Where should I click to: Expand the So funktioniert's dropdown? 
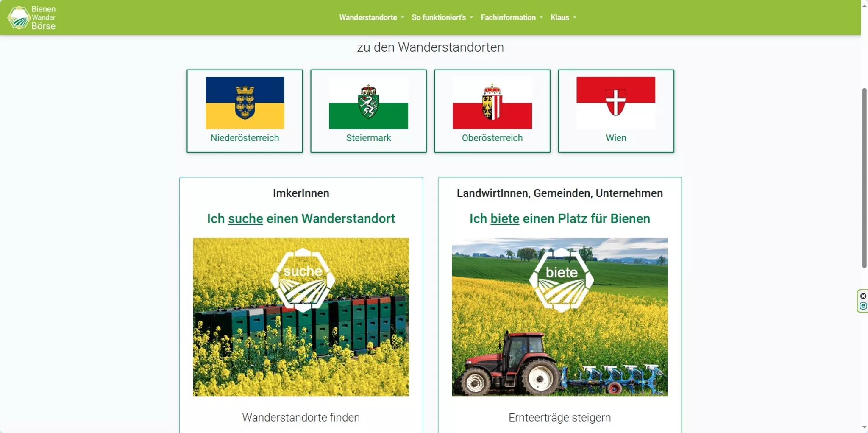point(442,17)
